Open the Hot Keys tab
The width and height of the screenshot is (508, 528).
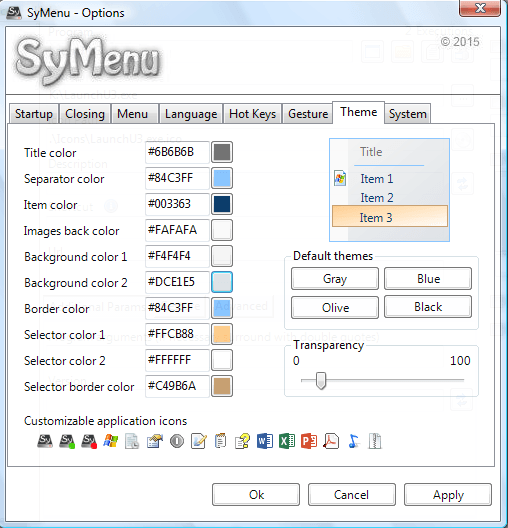(252, 114)
